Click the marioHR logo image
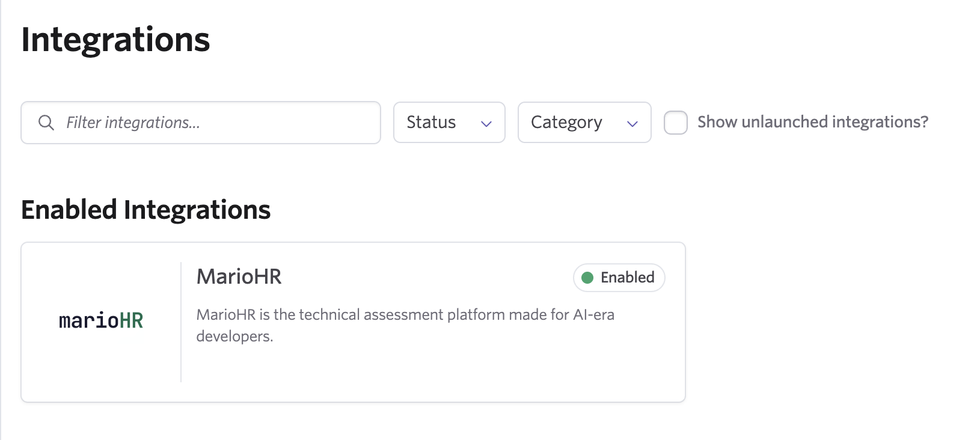 (101, 321)
